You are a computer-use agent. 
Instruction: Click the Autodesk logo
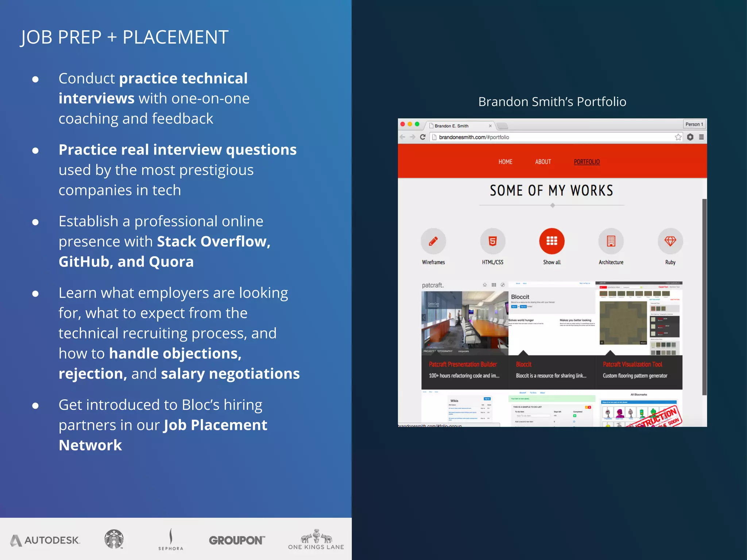pos(45,540)
